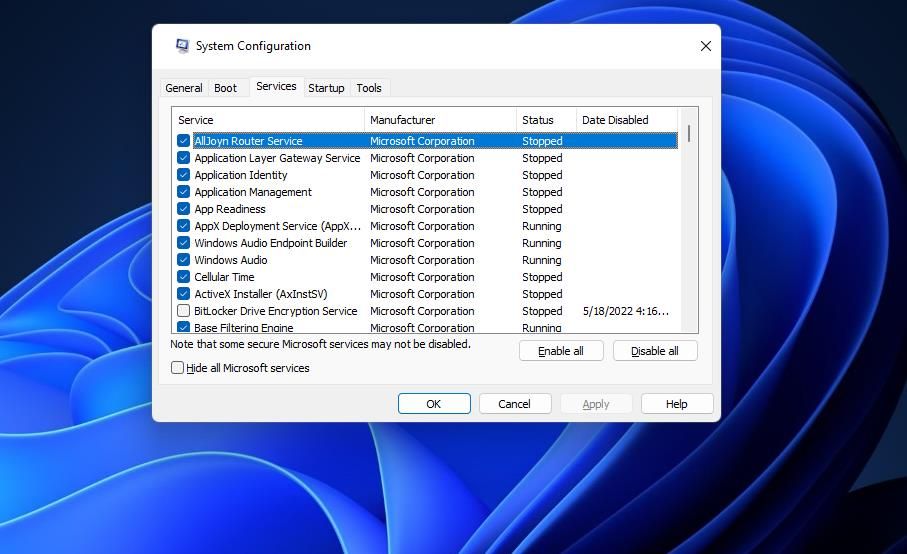Click Stopped status of Application Management
The width and height of the screenshot is (907, 554).
(x=542, y=192)
